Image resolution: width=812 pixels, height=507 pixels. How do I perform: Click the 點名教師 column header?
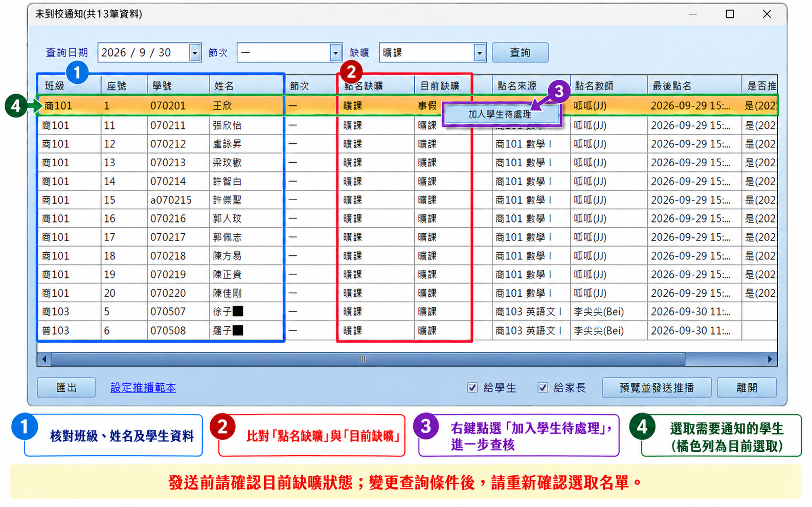(609, 86)
